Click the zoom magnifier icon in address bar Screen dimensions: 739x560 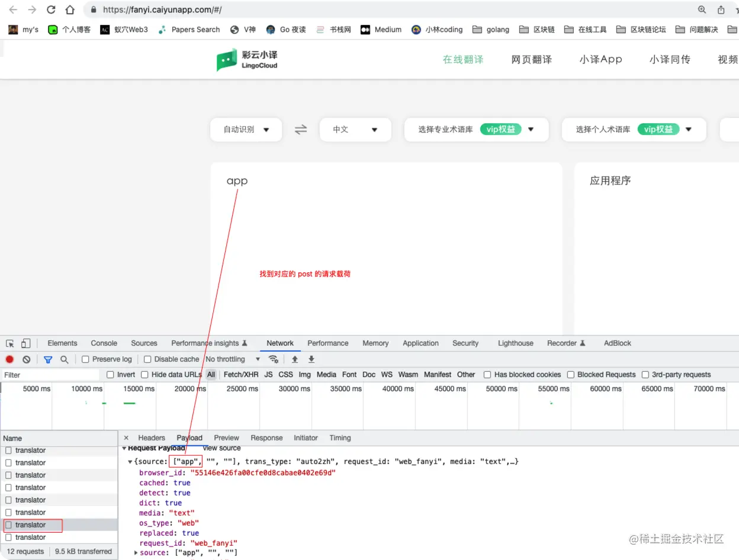click(x=702, y=10)
